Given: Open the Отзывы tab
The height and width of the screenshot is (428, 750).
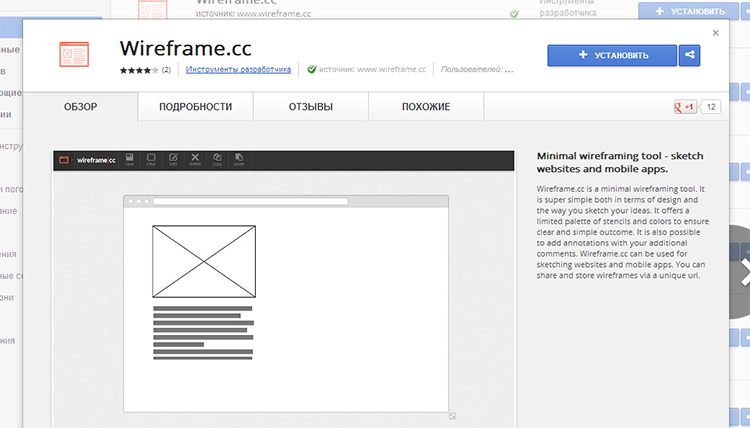Looking at the screenshot, I should (311, 107).
